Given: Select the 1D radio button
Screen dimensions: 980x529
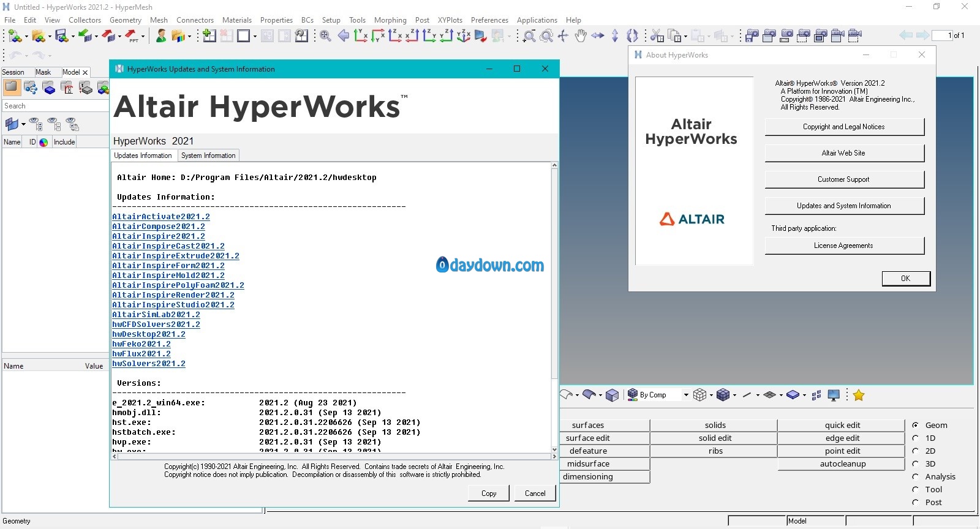Looking at the screenshot, I should [x=915, y=438].
